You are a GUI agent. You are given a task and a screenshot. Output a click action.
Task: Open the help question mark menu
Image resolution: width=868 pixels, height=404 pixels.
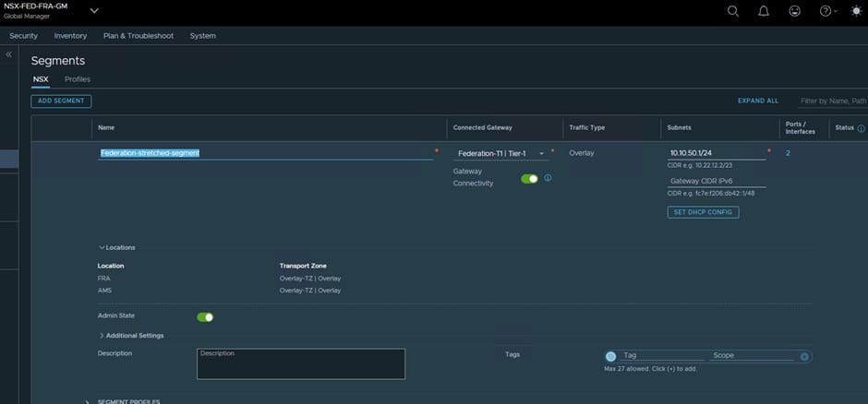tap(828, 11)
